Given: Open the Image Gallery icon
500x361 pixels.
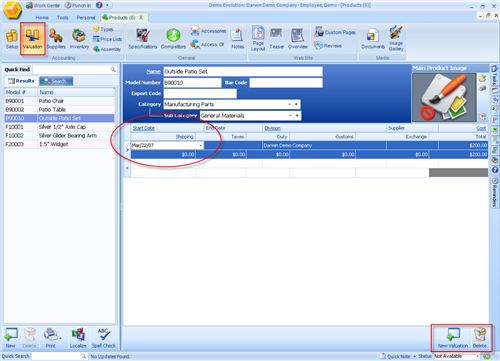Looking at the screenshot, I should (x=396, y=38).
